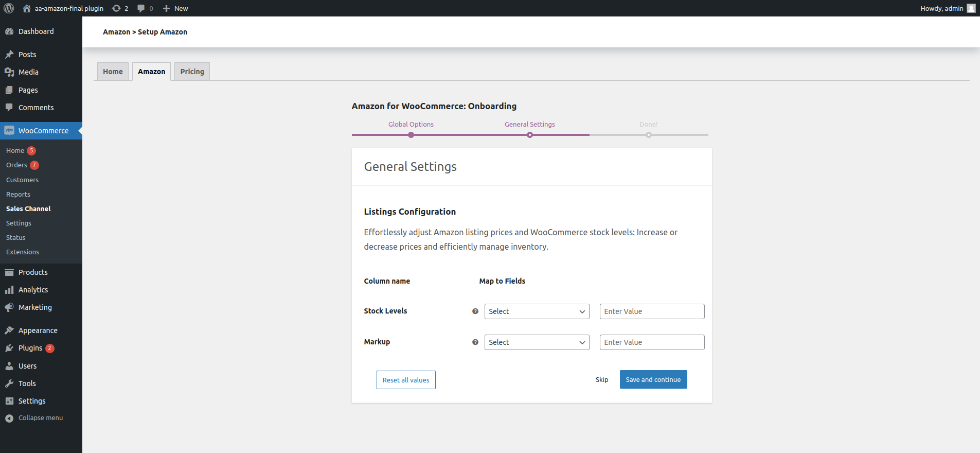Expand the Markup Select dropdown

click(537, 342)
